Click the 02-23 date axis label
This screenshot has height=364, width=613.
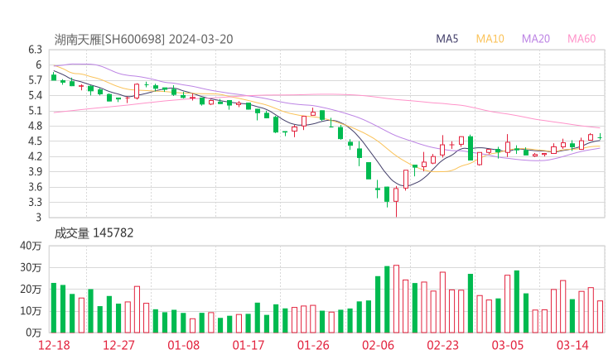click(442, 345)
